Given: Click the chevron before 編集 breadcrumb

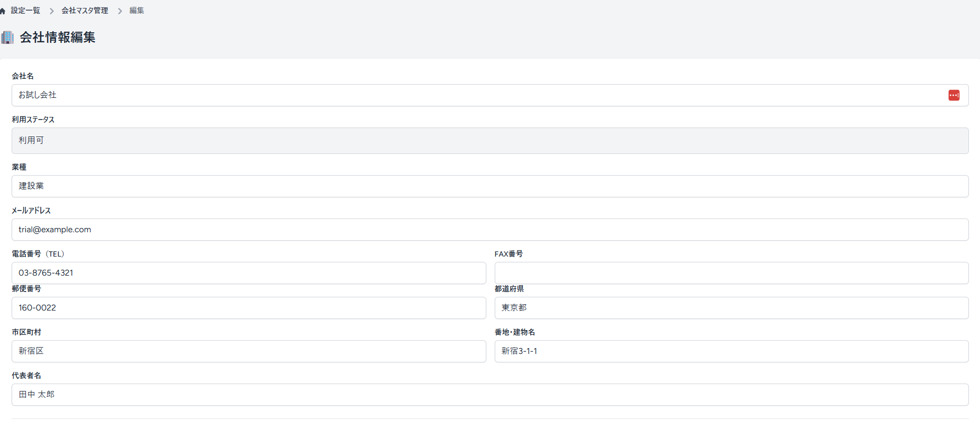Looking at the screenshot, I should point(120,11).
